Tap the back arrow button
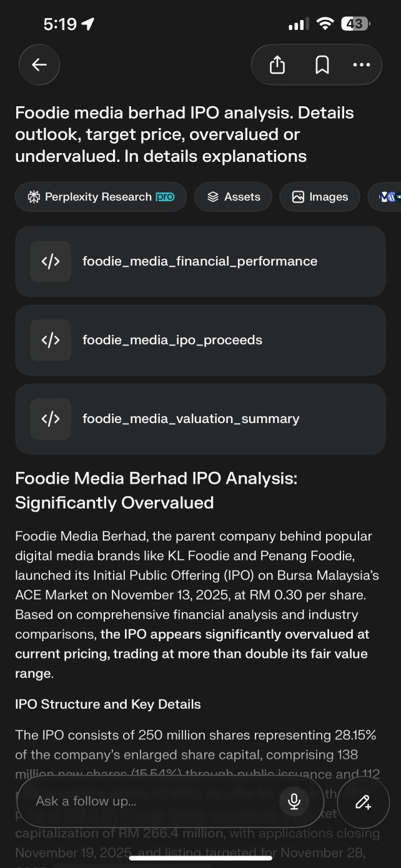Screen dimensions: 401x868 (39, 64)
